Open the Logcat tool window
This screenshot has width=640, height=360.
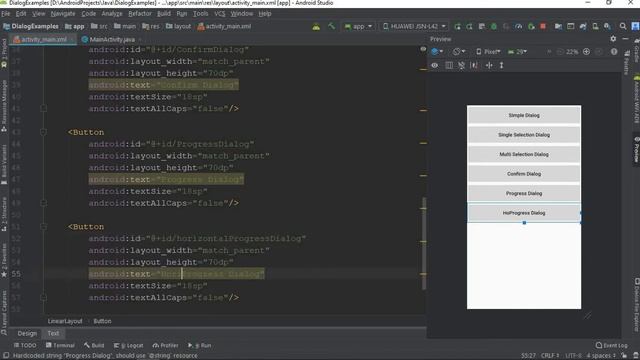pyautogui.click(x=128, y=345)
